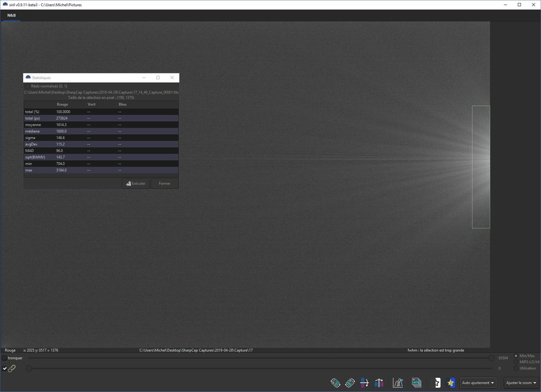Toggle the negative view icon
The height and width of the screenshot is (392, 541).
tap(437, 383)
